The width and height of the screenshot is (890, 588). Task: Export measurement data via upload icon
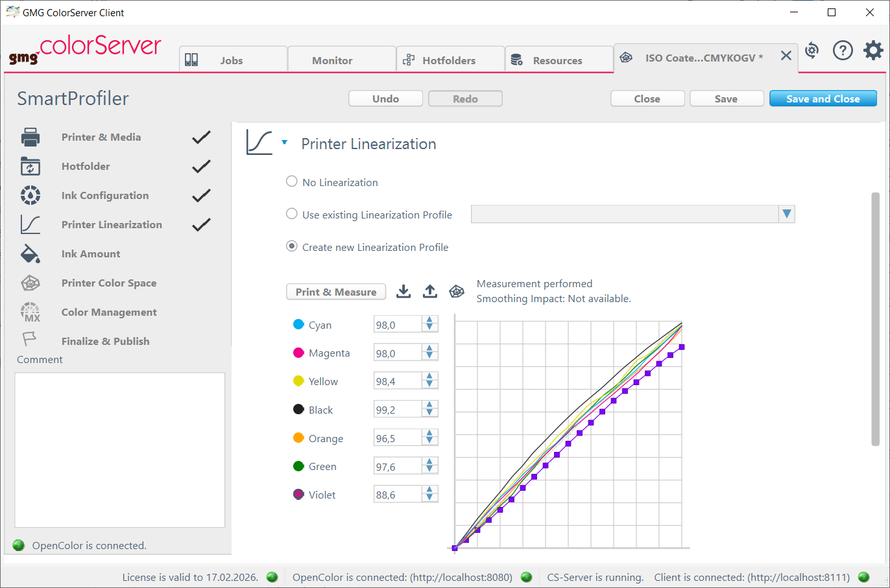(429, 291)
